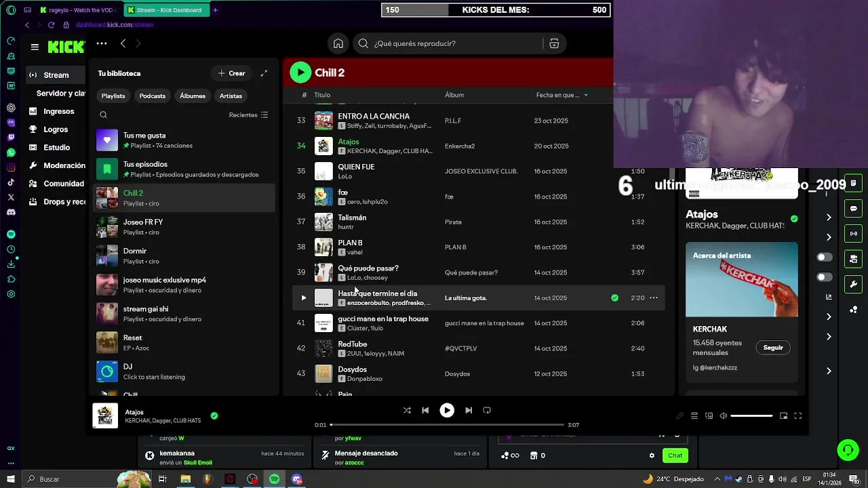Click the search icon in Tu biblioteca
This screenshot has width=868, height=488.
[104, 115]
